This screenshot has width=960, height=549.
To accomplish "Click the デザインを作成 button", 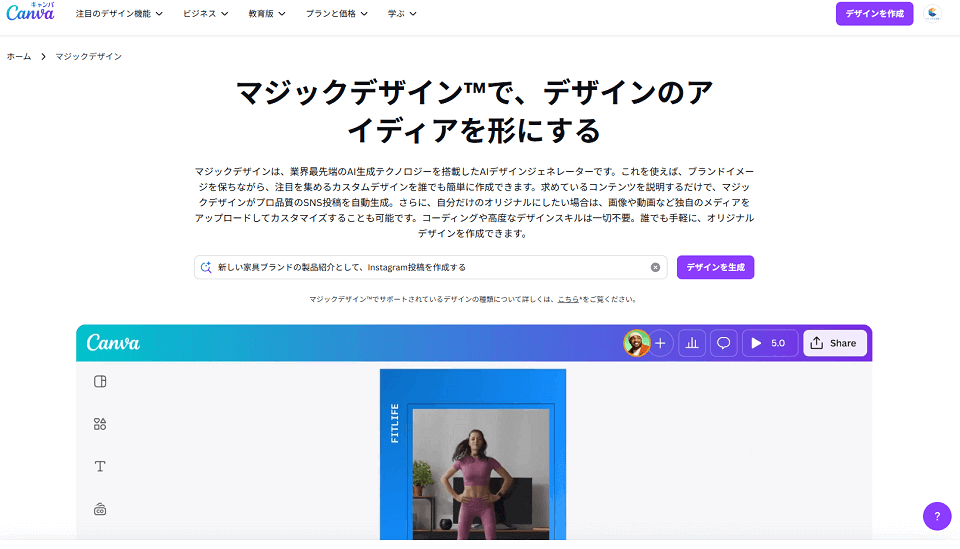I will [874, 13].
